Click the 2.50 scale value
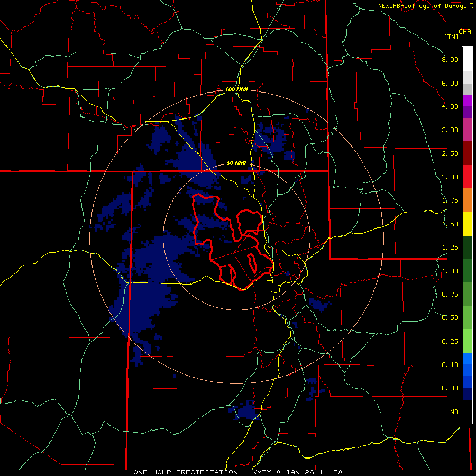The height and width of the screenshot is (476, 476). coord(450,153)
